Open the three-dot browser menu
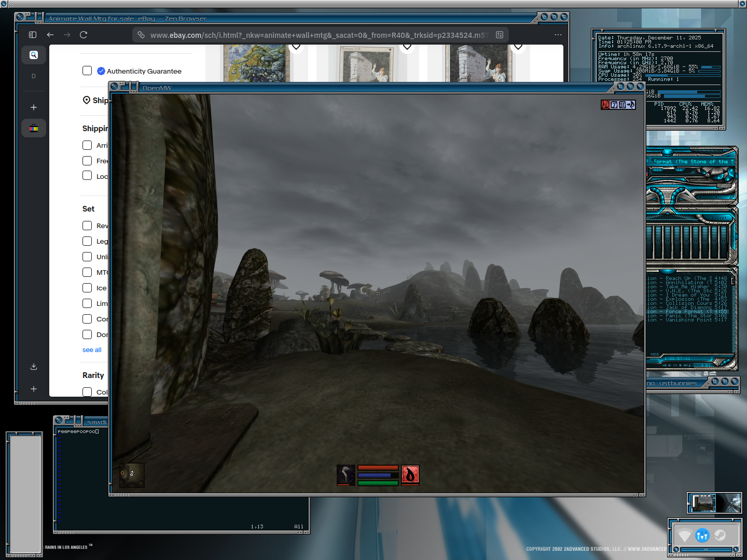Screen dimensions: 747x560 [x=558, y=35]
